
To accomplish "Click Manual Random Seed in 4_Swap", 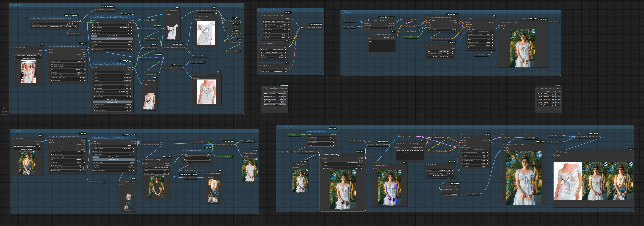I will [441, 56].
